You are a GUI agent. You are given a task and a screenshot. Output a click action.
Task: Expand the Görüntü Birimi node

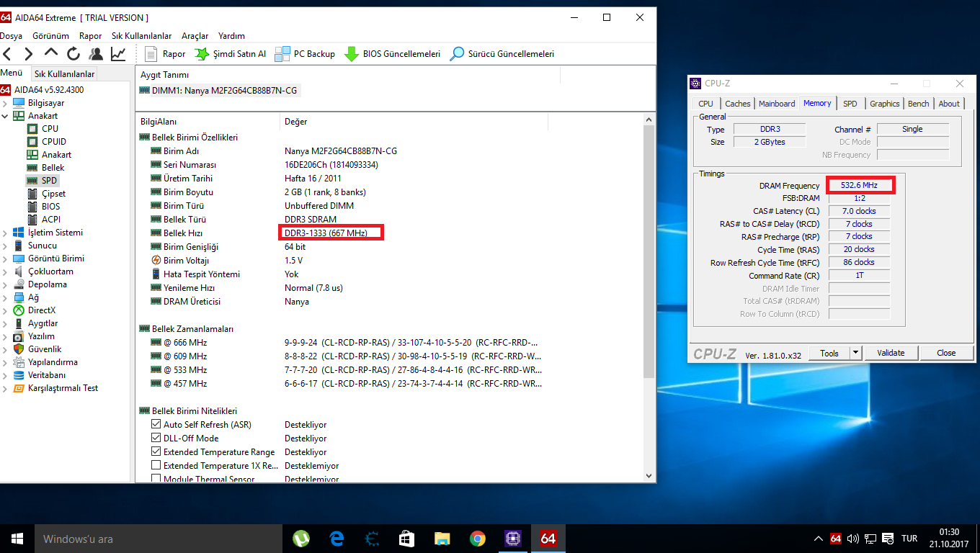tap(5, 258)
